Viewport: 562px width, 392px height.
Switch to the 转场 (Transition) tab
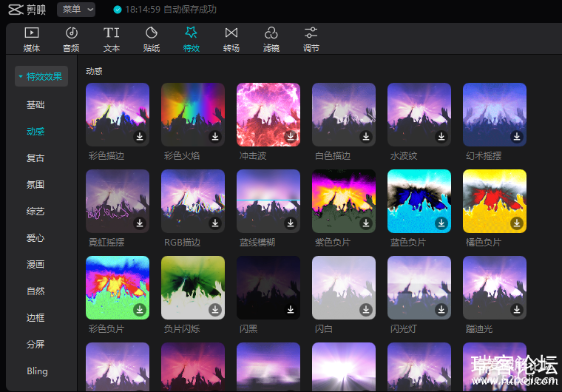[231, 39]
